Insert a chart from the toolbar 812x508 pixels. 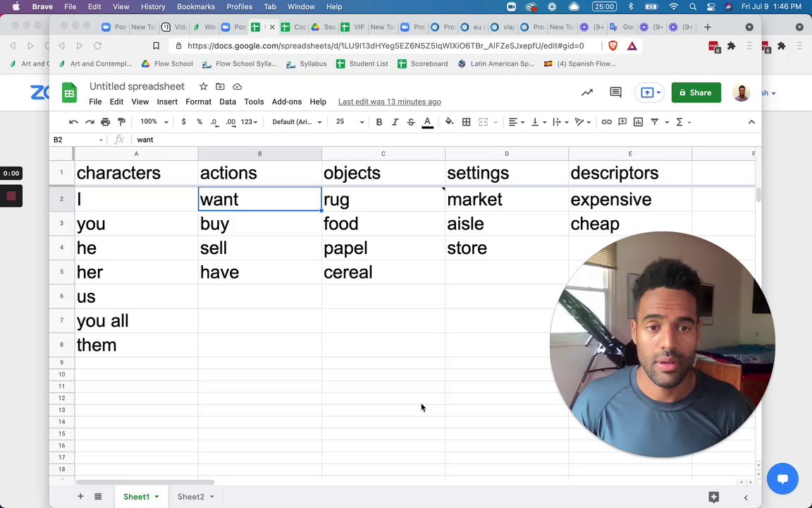point(639,122)
